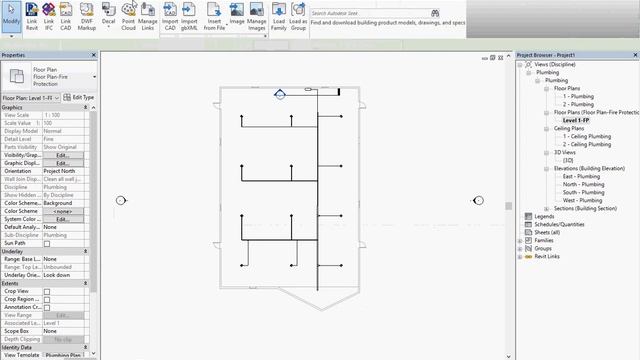The image size is (640, 360).
Task: Click the Revit Links icon
Action: 528,256
